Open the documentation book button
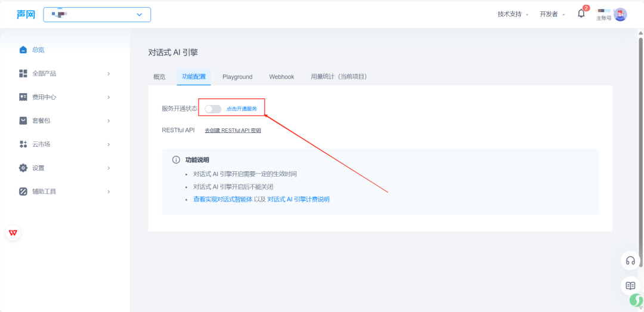This screenshot has width=644, height=312. click(x=630, y=285)
